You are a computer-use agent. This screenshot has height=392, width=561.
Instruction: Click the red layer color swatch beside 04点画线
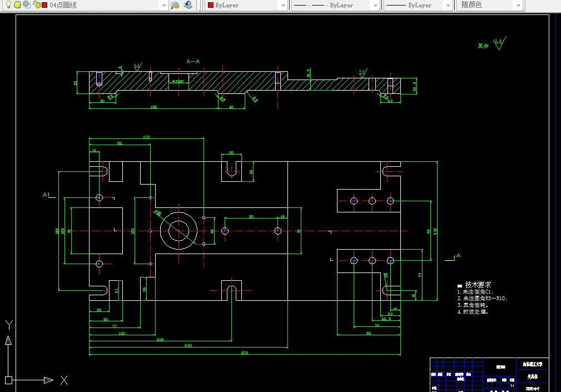point(44,5)
